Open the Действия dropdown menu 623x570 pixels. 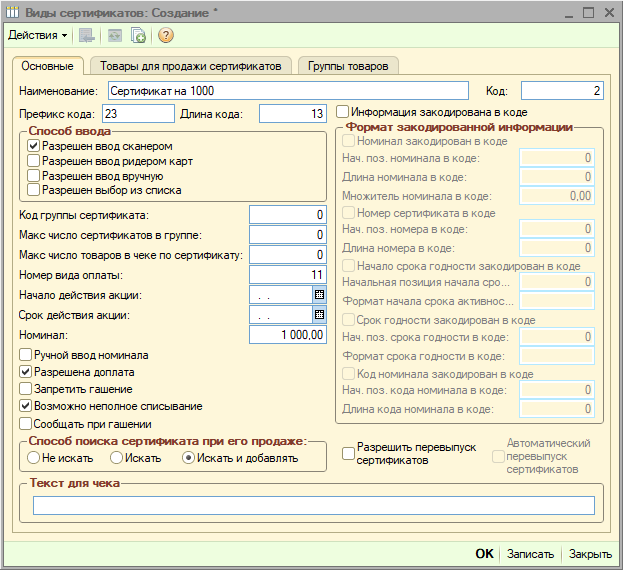click(x=37, y=35)
